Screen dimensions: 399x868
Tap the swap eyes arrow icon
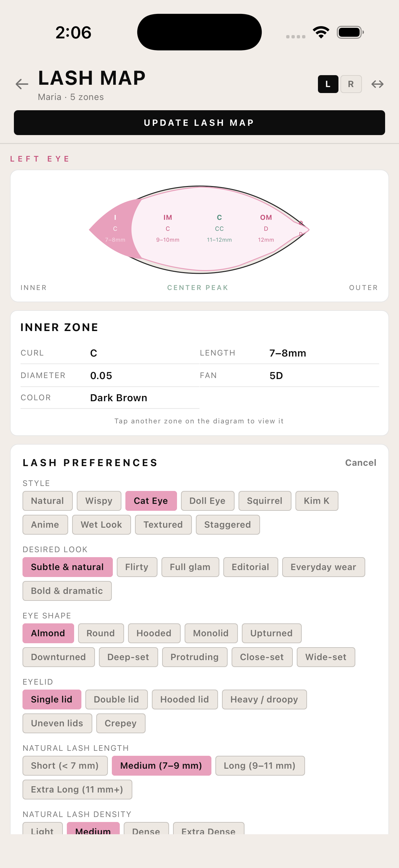(377, 84)
